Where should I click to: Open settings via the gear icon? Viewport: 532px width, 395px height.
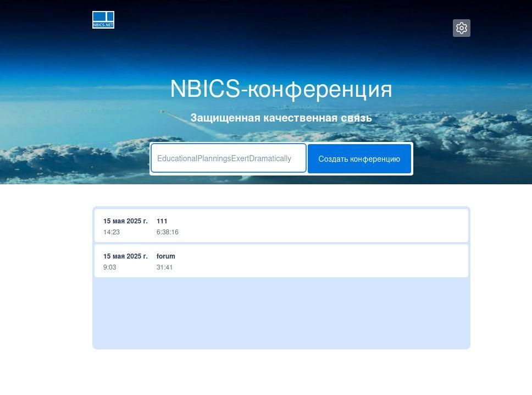pos(461,28)
